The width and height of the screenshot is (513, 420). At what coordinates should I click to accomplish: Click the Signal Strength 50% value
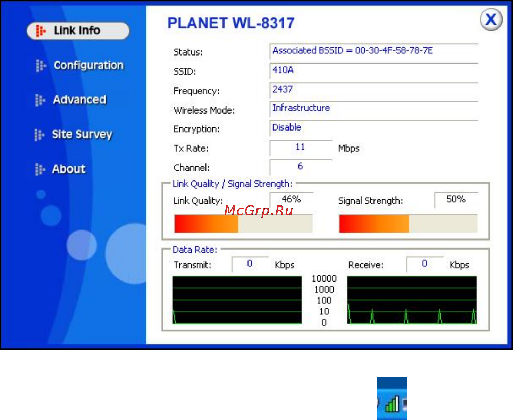click(x=456, y=200)
